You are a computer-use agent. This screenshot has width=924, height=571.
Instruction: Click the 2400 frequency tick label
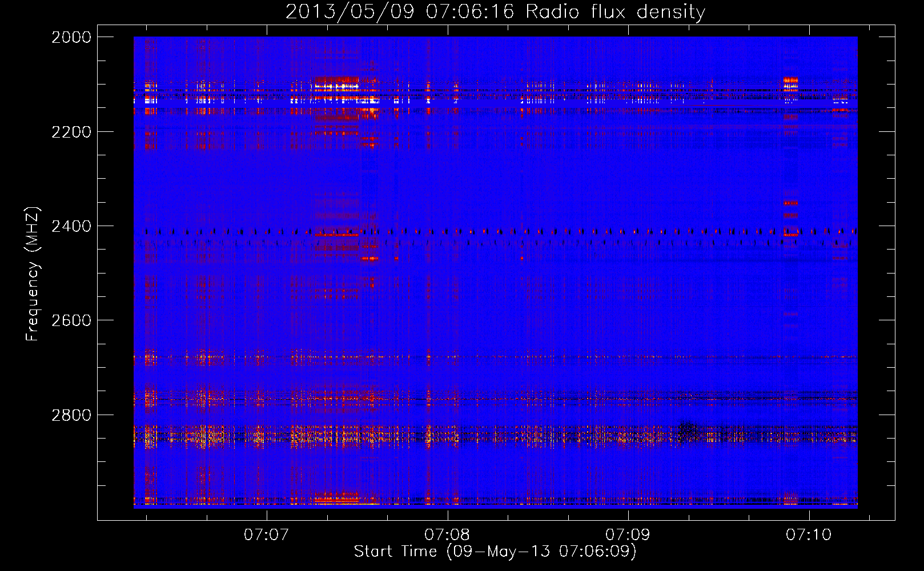coord(71,227)
